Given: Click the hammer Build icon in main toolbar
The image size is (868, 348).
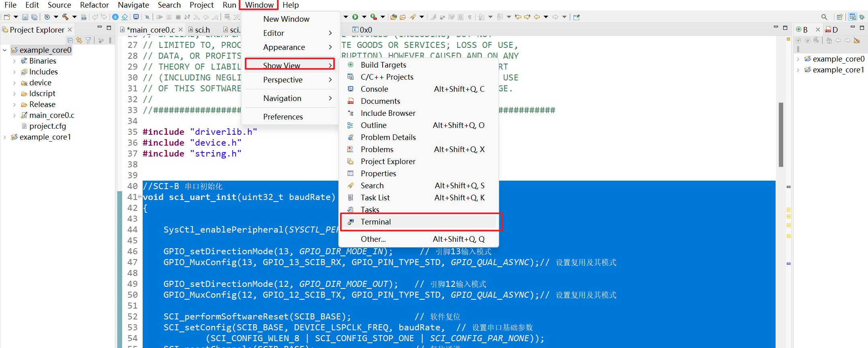Looking at the screenshot, I should click(x=65, y=17).
